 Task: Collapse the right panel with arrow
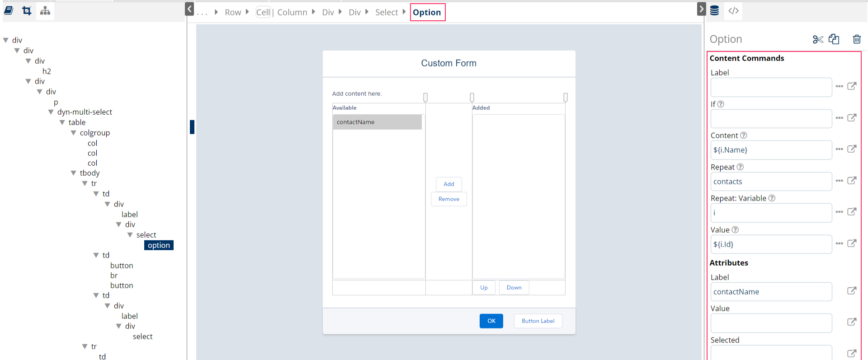(x=701, y=9)
